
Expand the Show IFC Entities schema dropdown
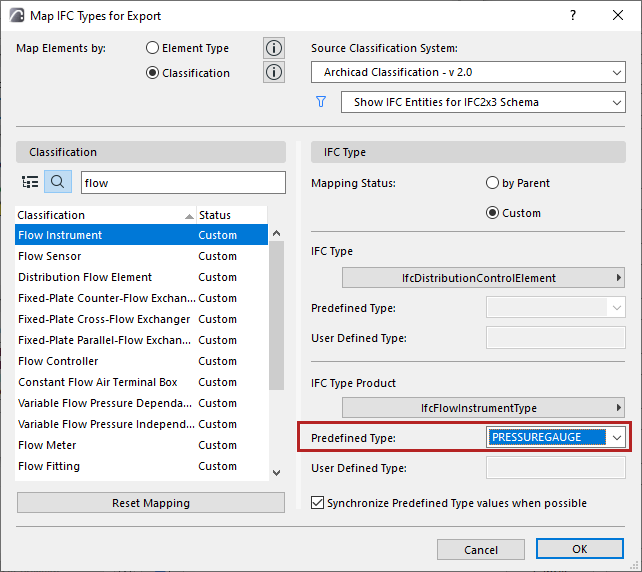[x=483, y=102]
